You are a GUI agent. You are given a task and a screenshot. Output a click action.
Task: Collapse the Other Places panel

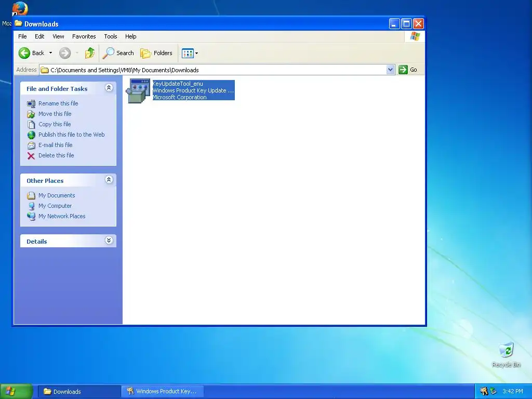coord(109,179)
